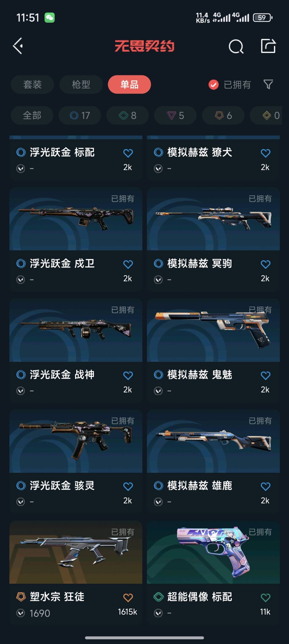The width and height of the screenshot is (289, 644).
Task: Open the 塑水宗 狂徒 weapon image
Action: [76, 552]
